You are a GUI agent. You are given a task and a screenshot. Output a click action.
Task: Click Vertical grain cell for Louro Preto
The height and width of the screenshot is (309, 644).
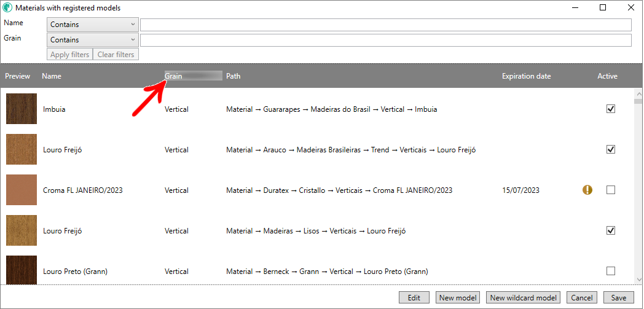tap(176, 272)
